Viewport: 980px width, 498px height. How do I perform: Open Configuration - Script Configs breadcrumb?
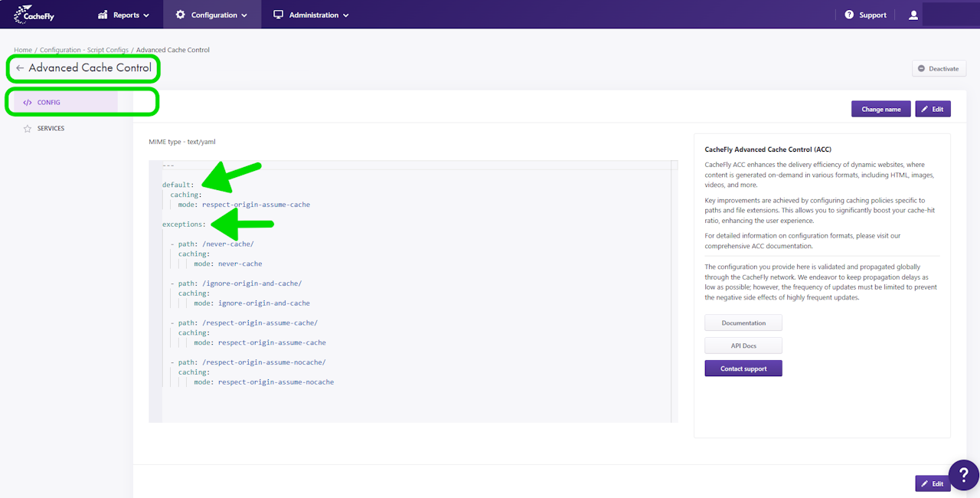[x=84, y=50]
